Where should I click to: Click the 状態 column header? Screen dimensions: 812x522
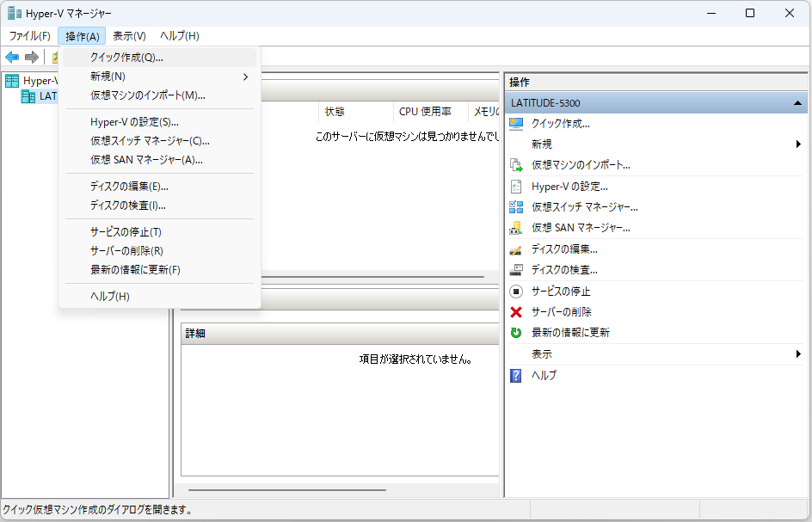point(355,111)
